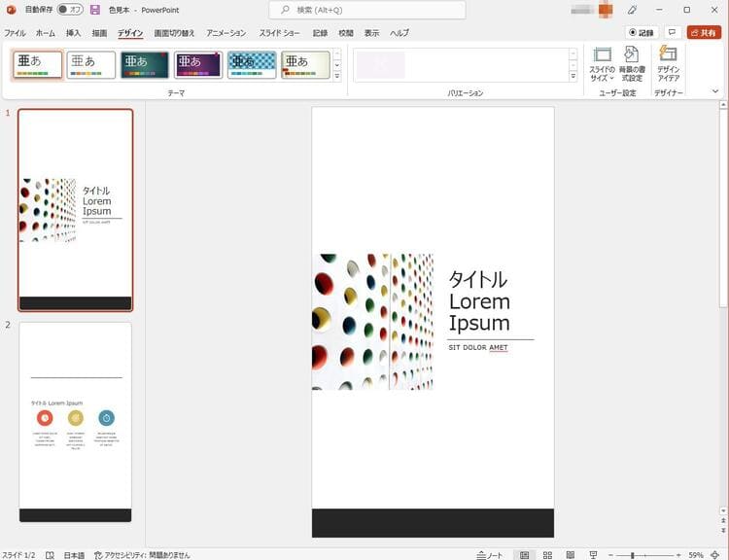Select the second plain white theme thumbnail
729x560 pixels.
click(x=91, y=64)
